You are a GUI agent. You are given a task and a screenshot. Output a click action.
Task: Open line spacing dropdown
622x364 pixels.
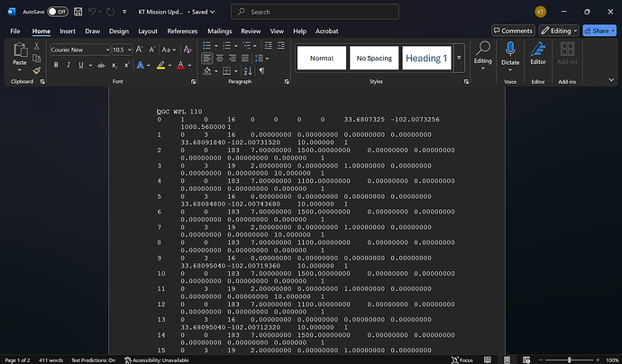click(261, 59)
